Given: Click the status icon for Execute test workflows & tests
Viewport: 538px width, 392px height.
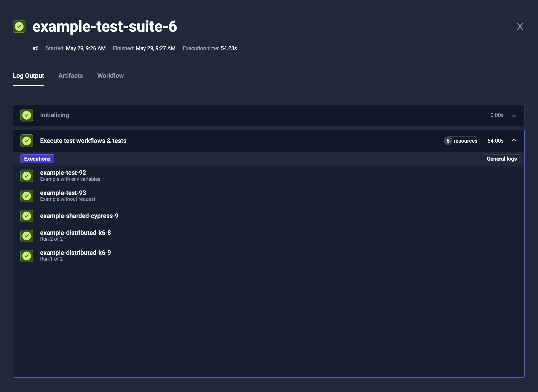Looking at the screenshot, I should (26, 141).
